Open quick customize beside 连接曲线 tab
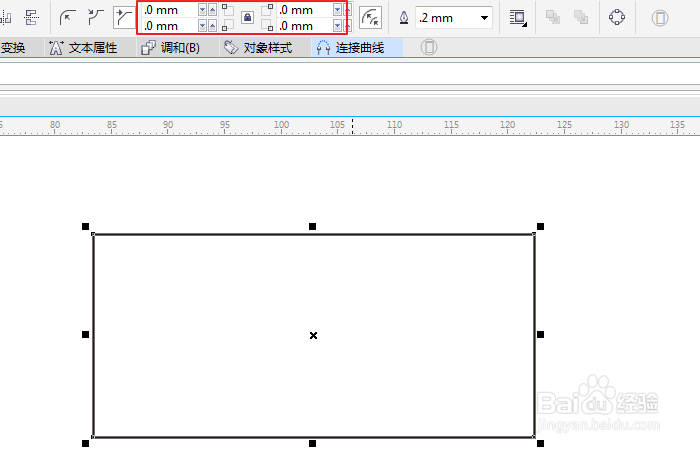 [x=429, y=47]
